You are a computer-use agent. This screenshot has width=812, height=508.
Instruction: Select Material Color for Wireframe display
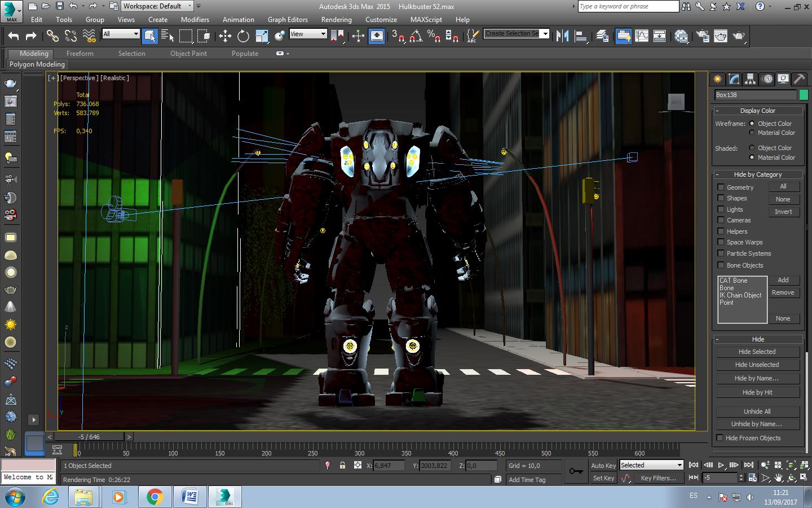[x=752, y=133]
